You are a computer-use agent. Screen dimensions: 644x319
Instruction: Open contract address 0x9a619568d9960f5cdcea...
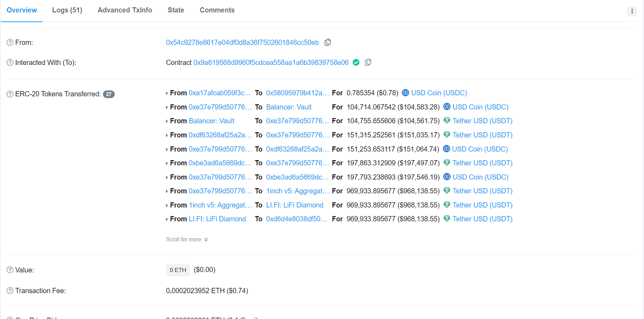[x=271, y=63]
